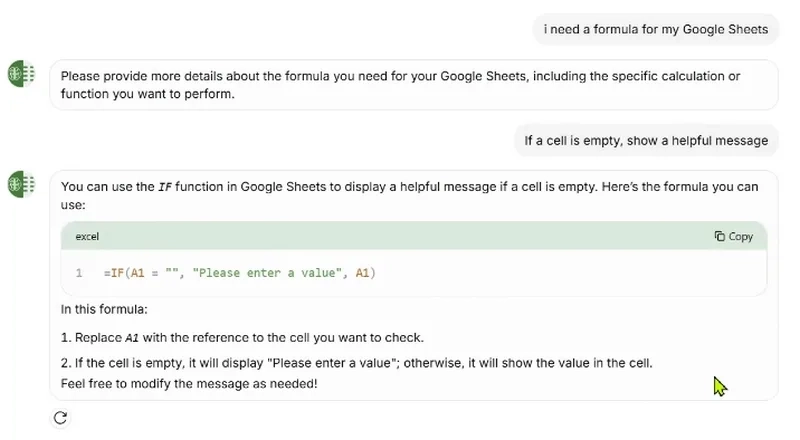
Task: Click the 'You can use the IF function' paragraph
Action: click(409, 195)
